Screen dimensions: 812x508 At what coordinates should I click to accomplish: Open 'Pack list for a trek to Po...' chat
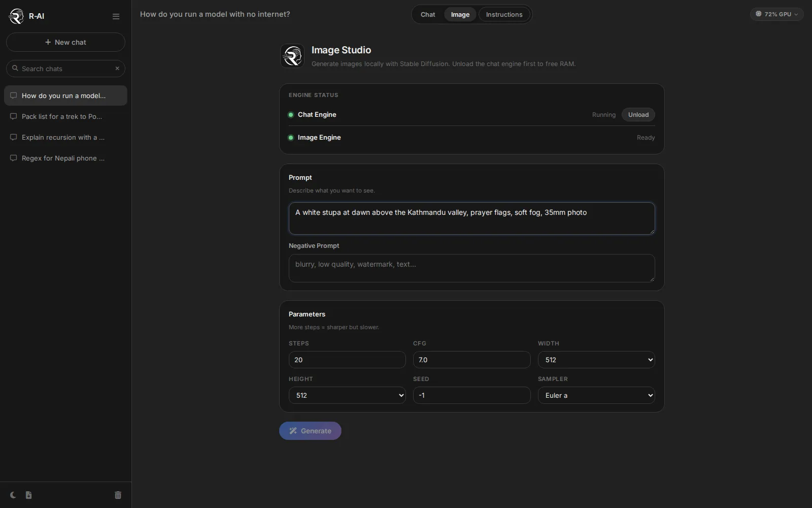(x=65, y=116)
